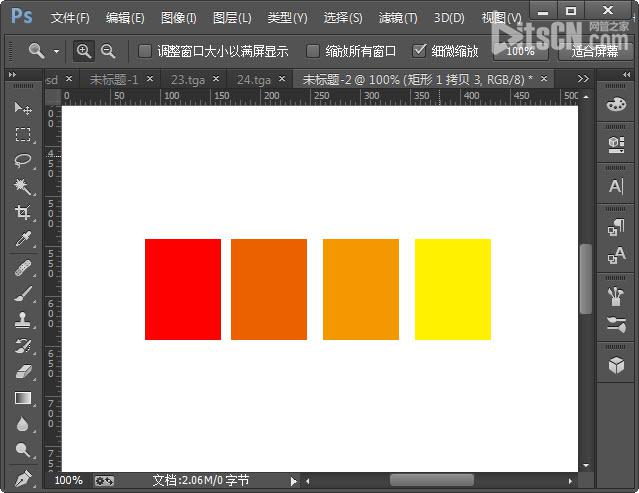This screenshot has height=493, width=639.
Task: Enable 调整窗口大小以满屏显示 checkbox
Action: pos(145,51)
